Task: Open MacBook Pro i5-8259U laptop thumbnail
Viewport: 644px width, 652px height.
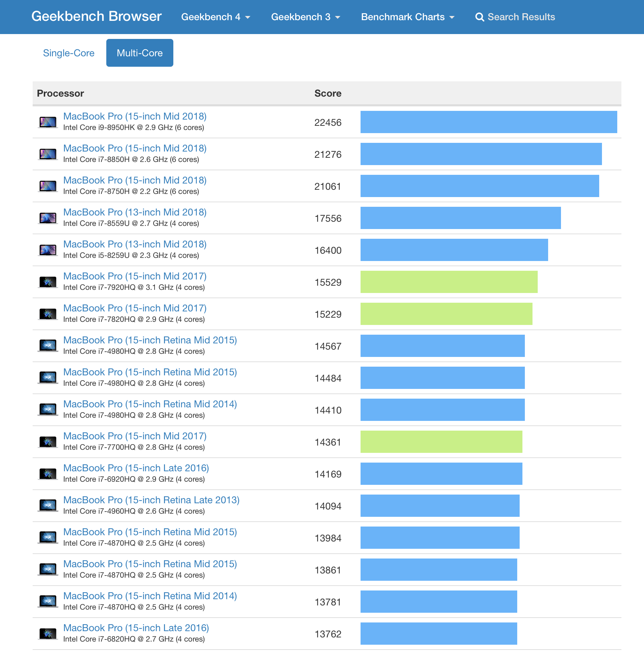Action: [48, 250]
